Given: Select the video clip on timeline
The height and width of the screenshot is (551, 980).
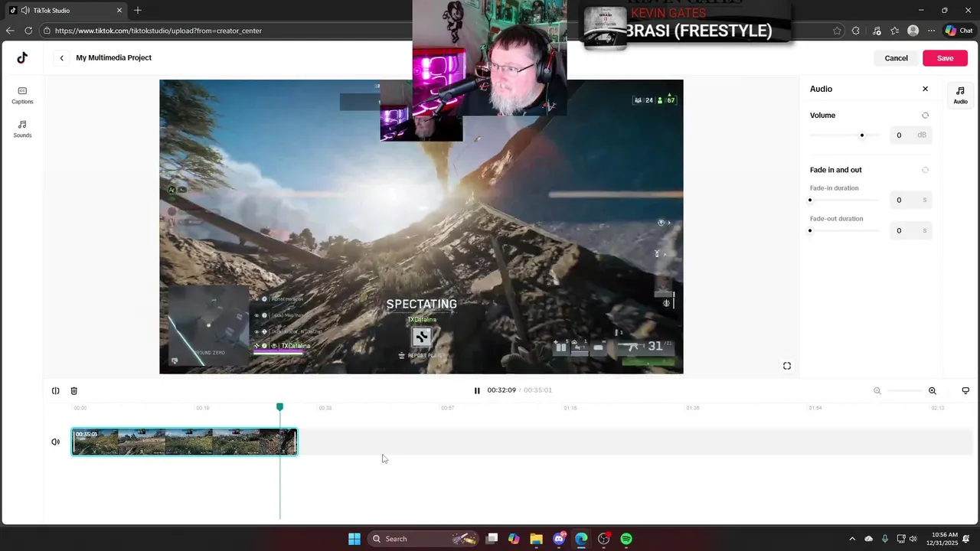Looking at the screenshot, I should point(185,442).
